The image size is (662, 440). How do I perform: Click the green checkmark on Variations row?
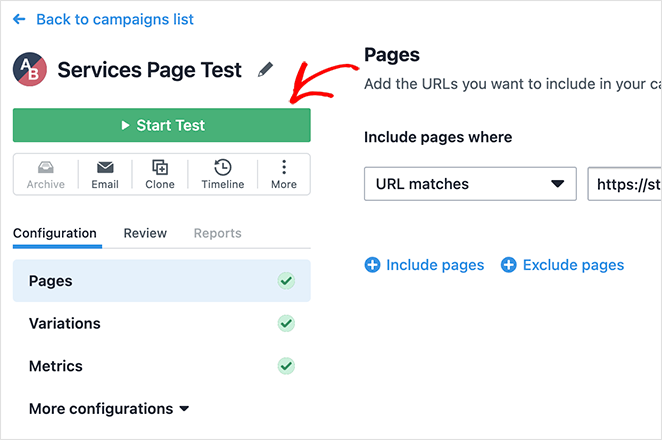click(286, 324)
